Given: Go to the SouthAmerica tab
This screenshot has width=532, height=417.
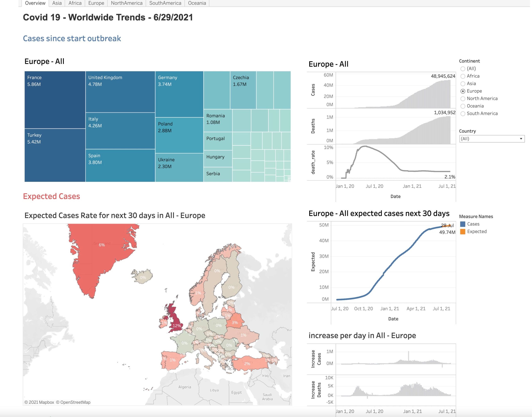Looking at the screenshot, I should tap(165, 3).
